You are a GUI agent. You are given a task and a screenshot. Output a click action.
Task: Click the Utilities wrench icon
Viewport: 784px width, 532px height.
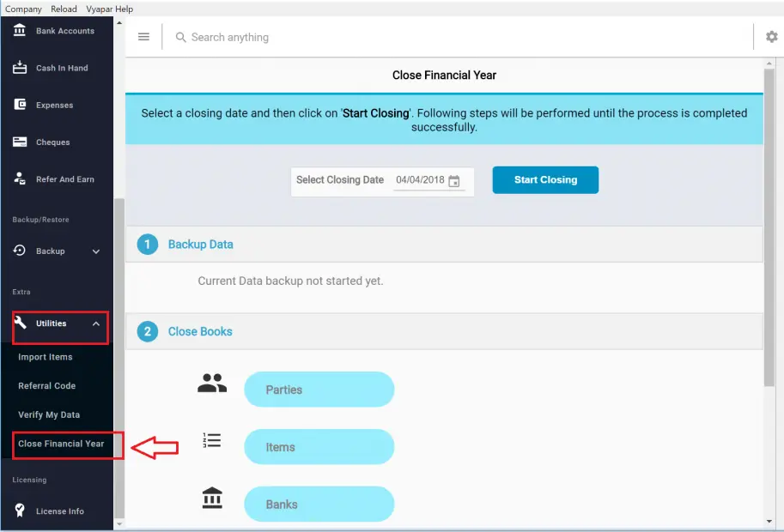(x=20, y=322)
